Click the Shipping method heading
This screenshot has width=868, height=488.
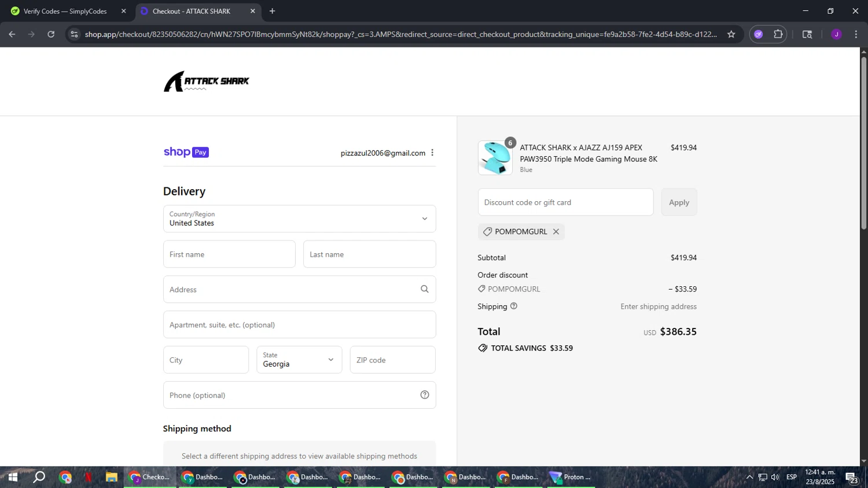(x=197, y=428)
